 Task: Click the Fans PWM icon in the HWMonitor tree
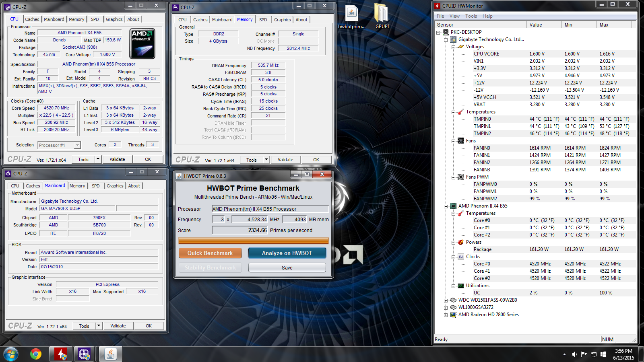[x=461, y=177]
